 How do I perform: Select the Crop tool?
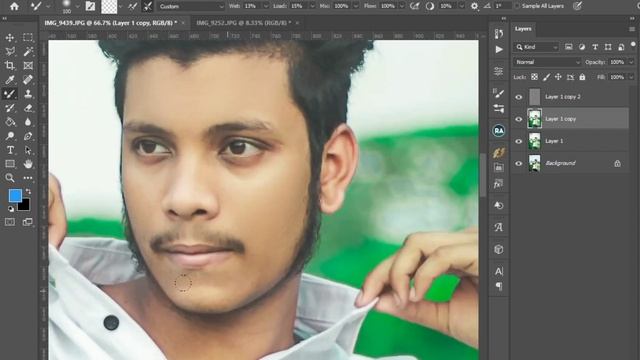point(10,65)
